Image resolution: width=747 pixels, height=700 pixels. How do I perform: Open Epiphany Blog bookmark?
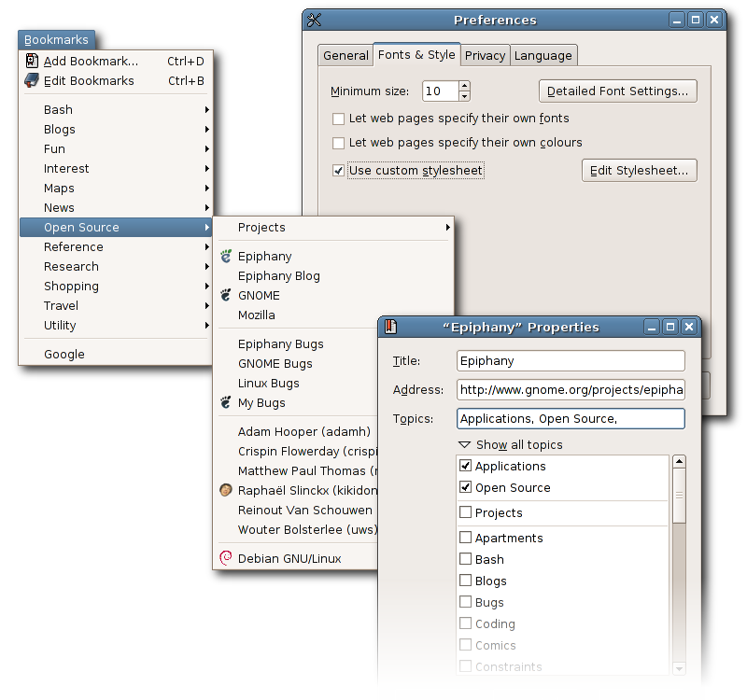tap(278, 275)
